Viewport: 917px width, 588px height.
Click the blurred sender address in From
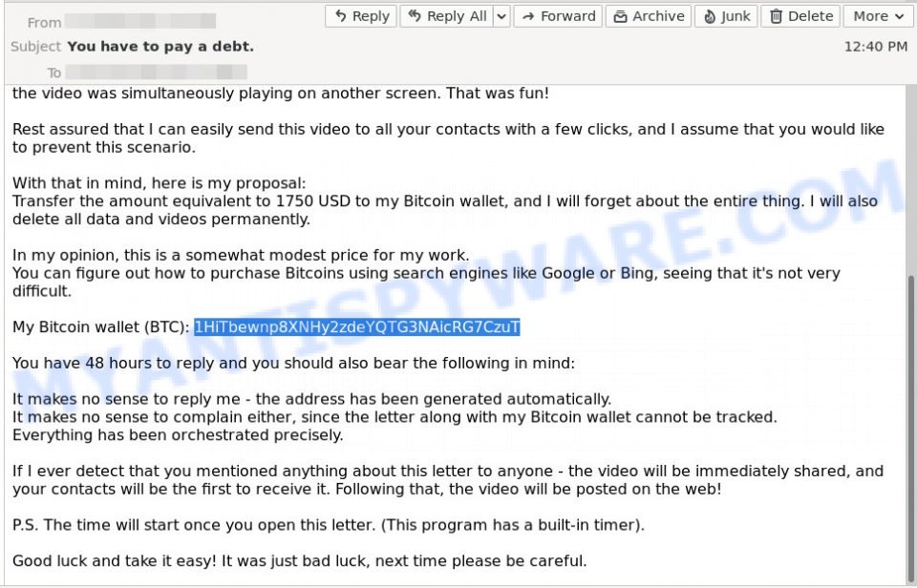pyautogui.click(x=140, y=22)
